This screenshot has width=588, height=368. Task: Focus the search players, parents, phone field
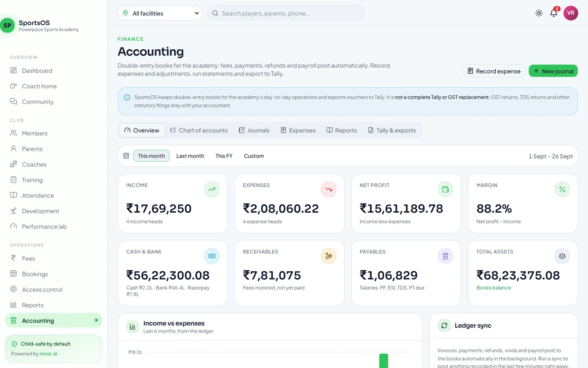click(x=286, y=13)
